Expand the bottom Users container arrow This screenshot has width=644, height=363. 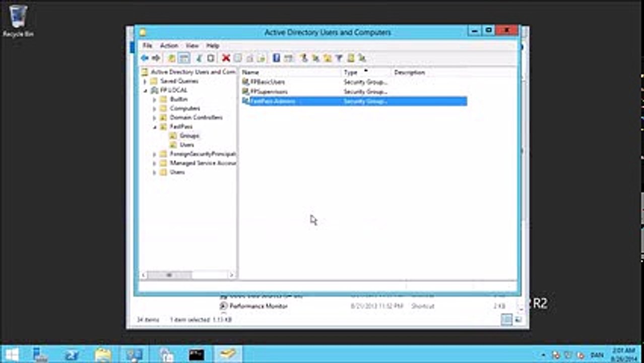(x=155, y=172)
